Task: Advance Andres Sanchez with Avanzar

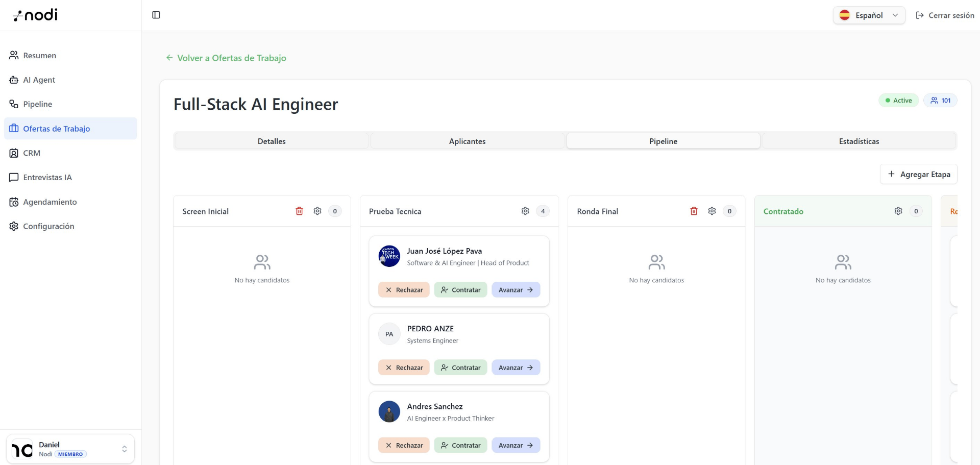Action: 516,445
